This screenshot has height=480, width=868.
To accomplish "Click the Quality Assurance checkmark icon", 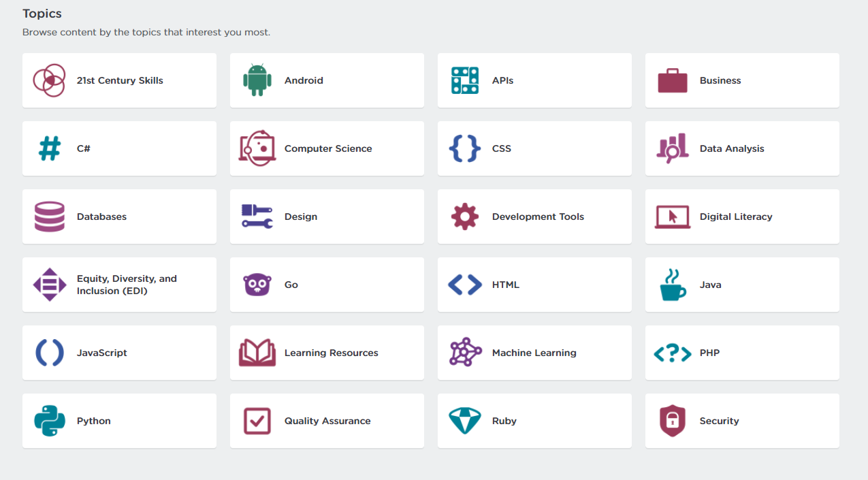I will pyautogui.click(x=257, y=421).
